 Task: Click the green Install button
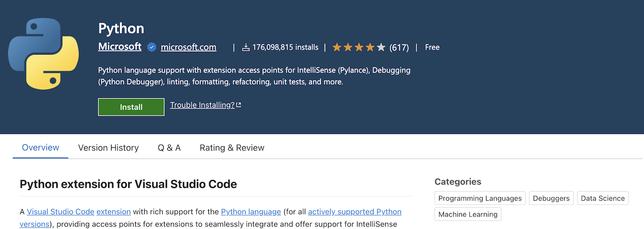[131, 107]
